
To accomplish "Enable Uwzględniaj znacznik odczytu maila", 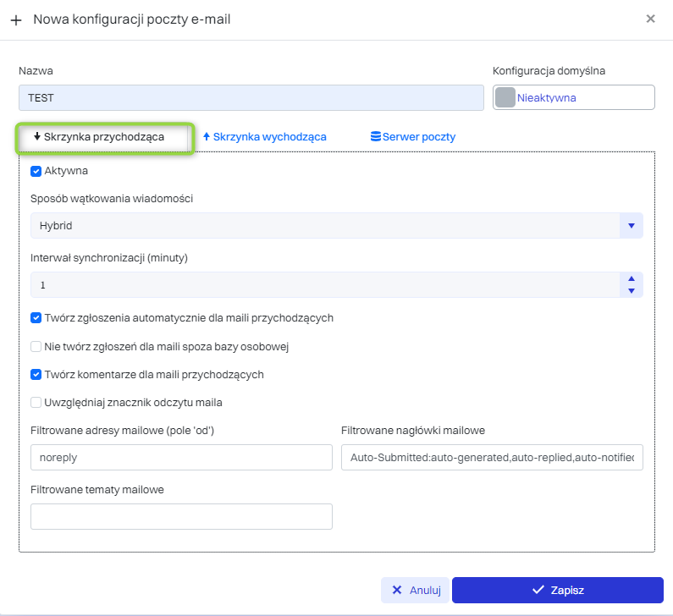I will click(36, 403).
